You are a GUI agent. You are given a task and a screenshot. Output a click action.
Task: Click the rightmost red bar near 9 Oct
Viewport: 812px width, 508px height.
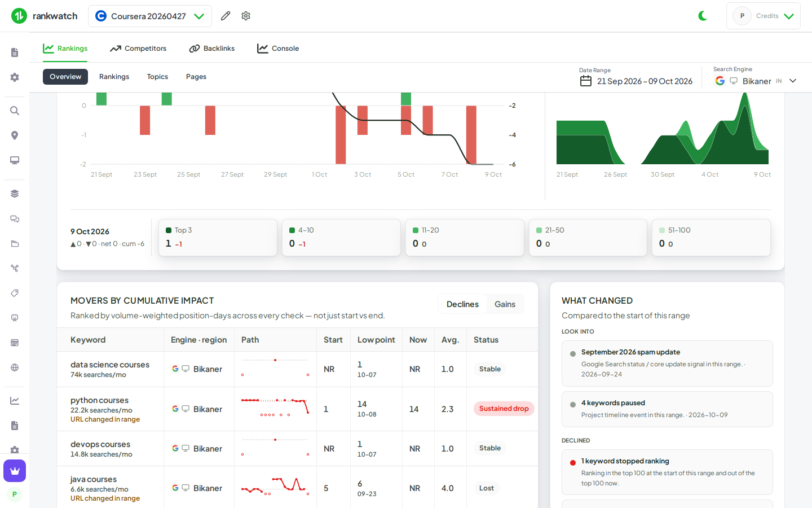coord(471,135)
